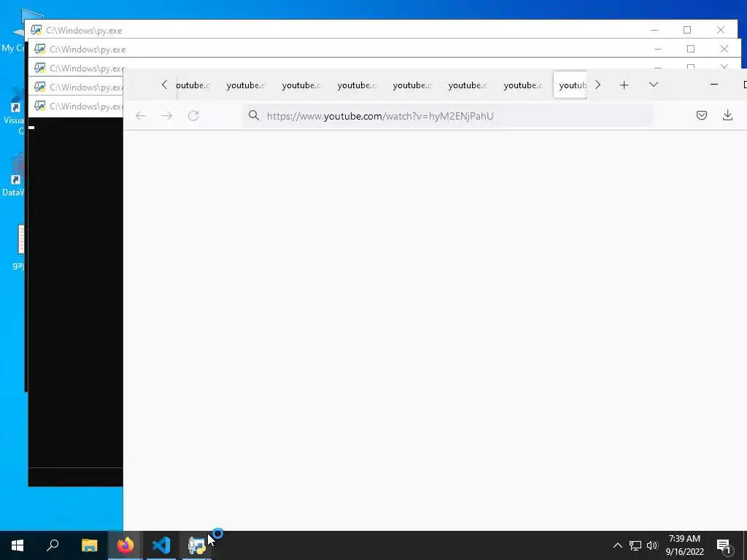Open the Windows Start menu
This screenshot has width=747, height=560.
(18, 545)
